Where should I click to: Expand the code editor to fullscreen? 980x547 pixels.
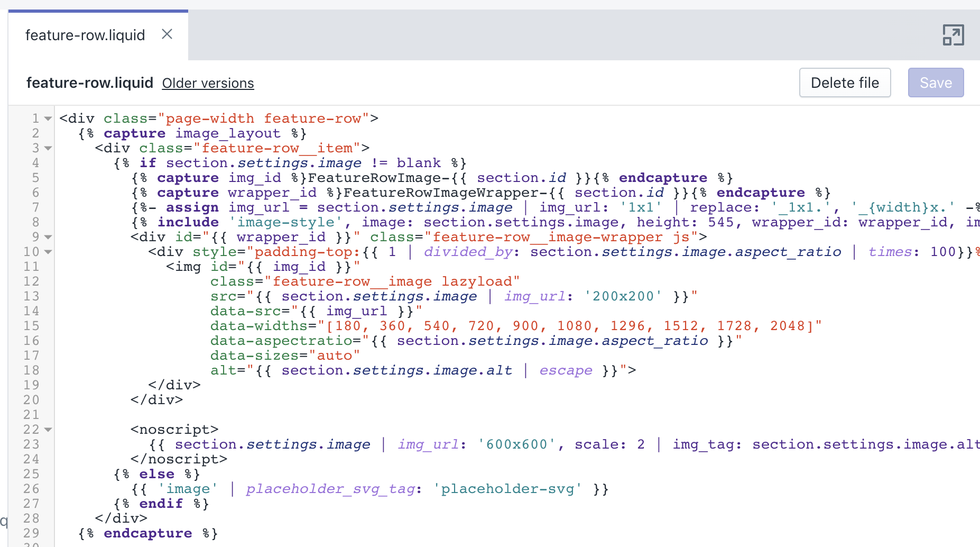(953, 34)
